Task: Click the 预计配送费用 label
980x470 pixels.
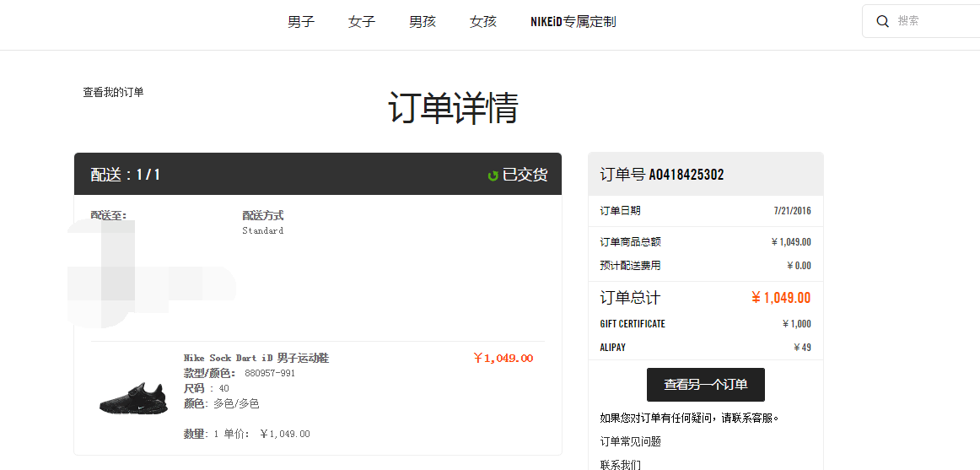Action: pos(630,266)
